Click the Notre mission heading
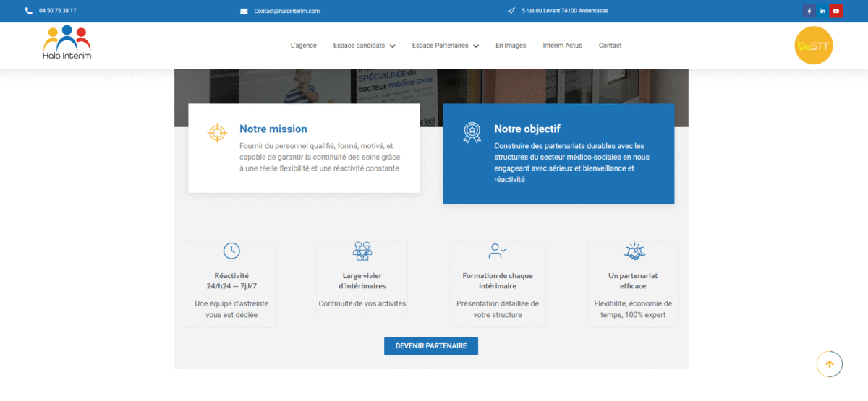 pyautogui.click(x=273, y=129)
